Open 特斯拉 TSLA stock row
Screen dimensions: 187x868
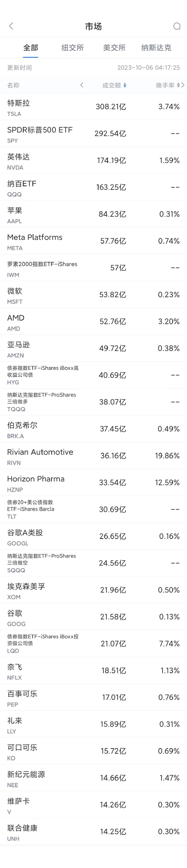93,107
